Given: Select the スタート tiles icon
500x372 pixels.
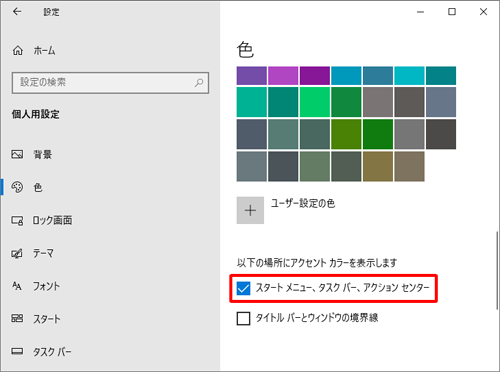Looking at the screenshot, I should click(17, 318).
